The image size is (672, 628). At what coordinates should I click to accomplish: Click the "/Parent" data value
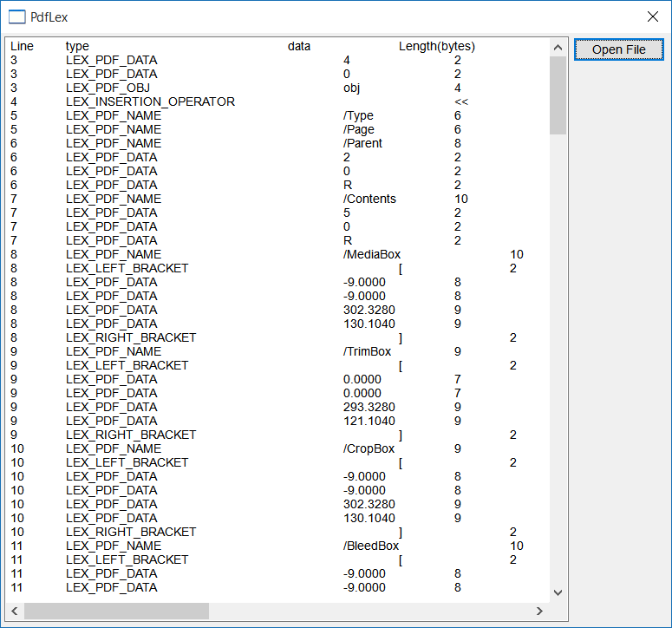click(362, 143)
